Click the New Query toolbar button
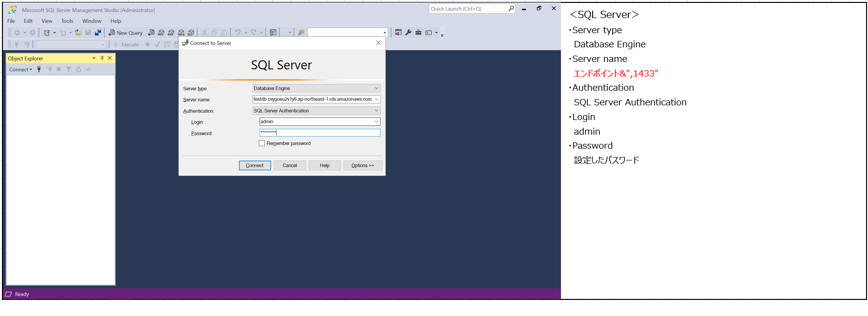This screenshot has height=316, width=868. point(126,33)
